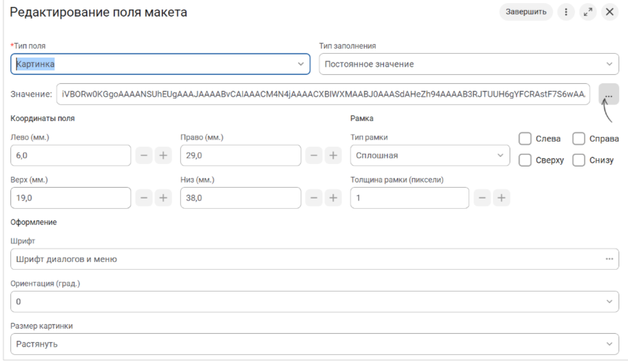Toggle the Справа checkbox
This screenshot has width=628, height=364.
(579, 139)
